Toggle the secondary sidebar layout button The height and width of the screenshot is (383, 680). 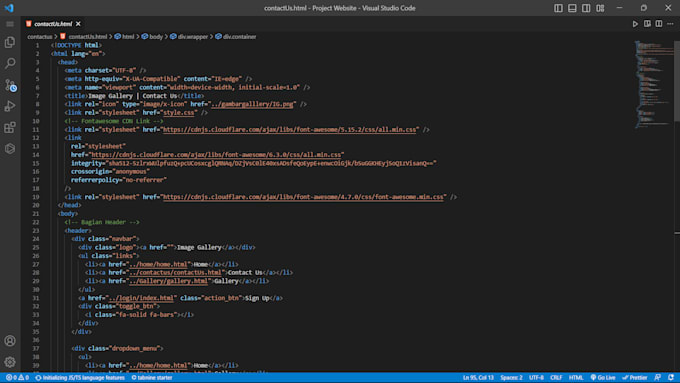(x=586, y=8)
